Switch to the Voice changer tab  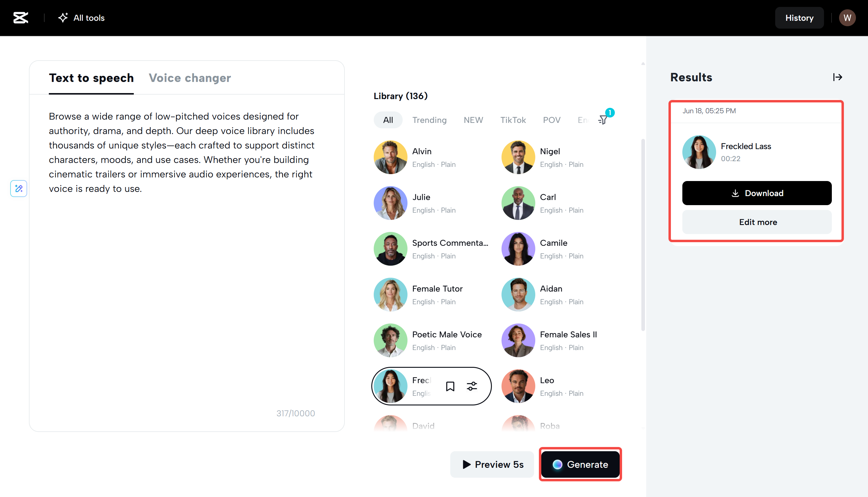pos(190,78)
